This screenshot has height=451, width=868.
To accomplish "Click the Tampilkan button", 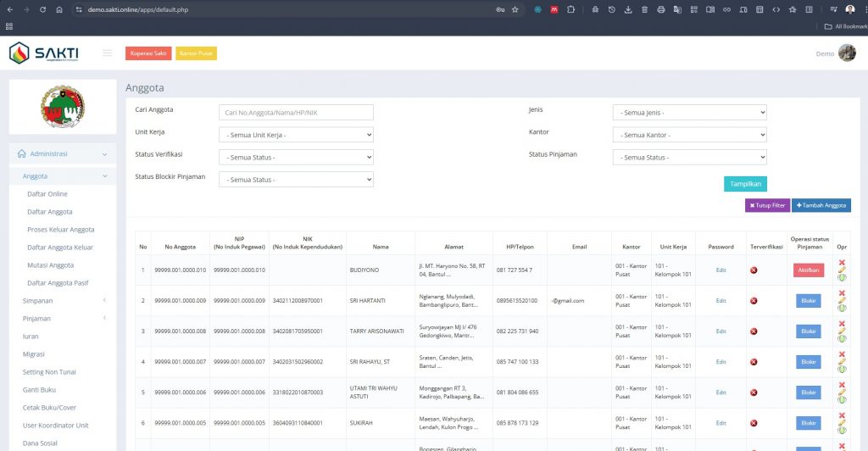I will 745,184.
